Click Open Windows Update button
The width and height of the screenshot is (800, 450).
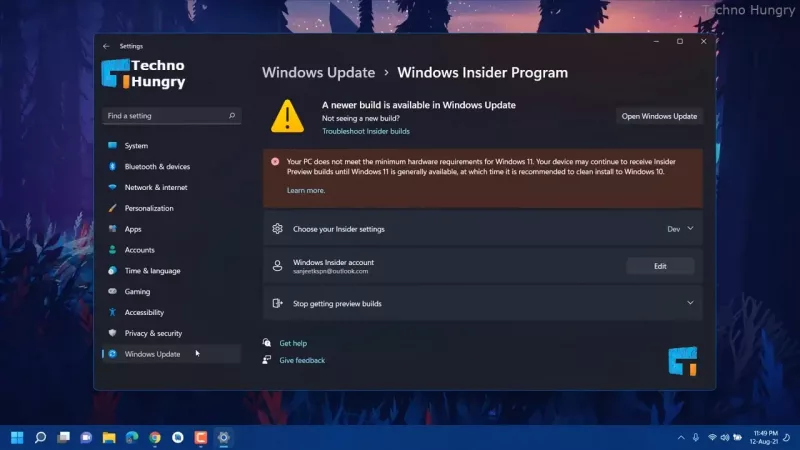659,116
